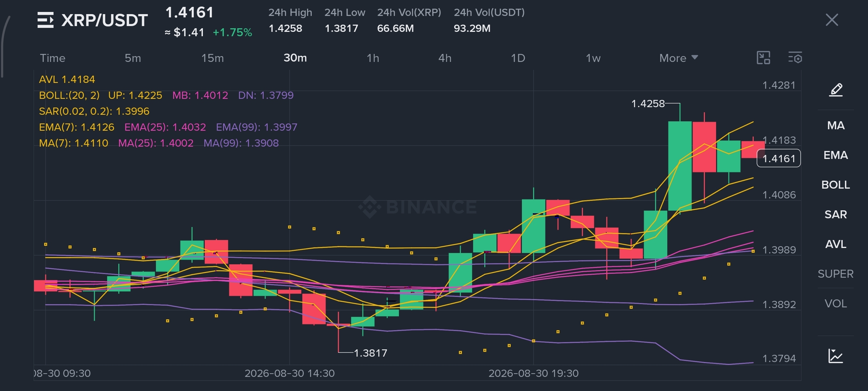Select the 5m timeframe
Viewport: 868px width, 391px height.
coord(133,58)
